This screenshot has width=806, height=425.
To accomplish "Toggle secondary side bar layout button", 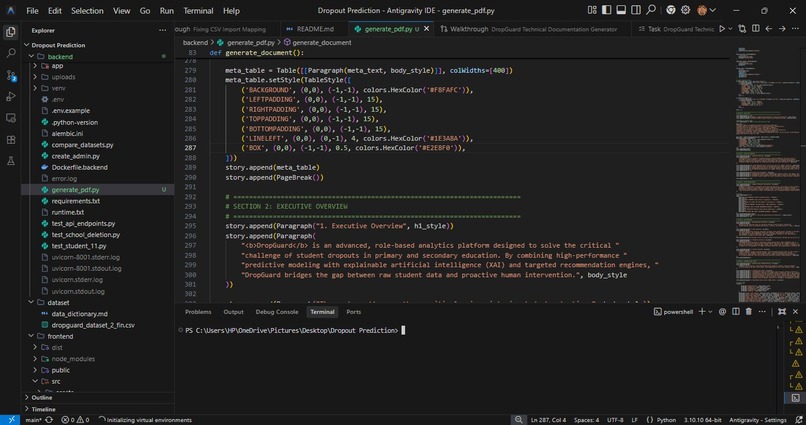I will coord(636,10).
